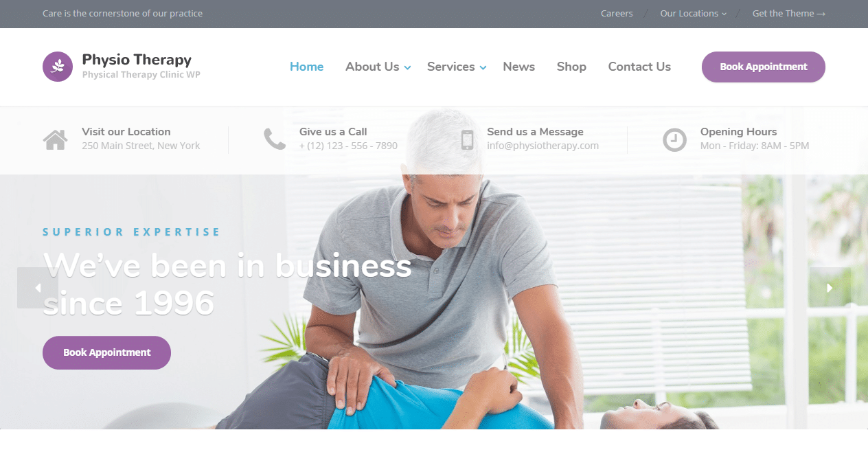Go to the Shop page
This screenshot has width=868, height=452.
tap(571, 67)
